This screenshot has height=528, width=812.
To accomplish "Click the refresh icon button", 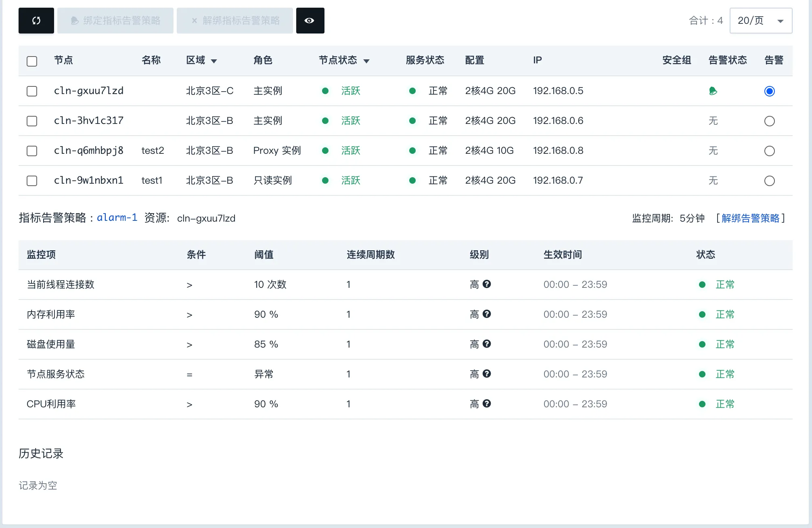I will click(x=36, y=21).
